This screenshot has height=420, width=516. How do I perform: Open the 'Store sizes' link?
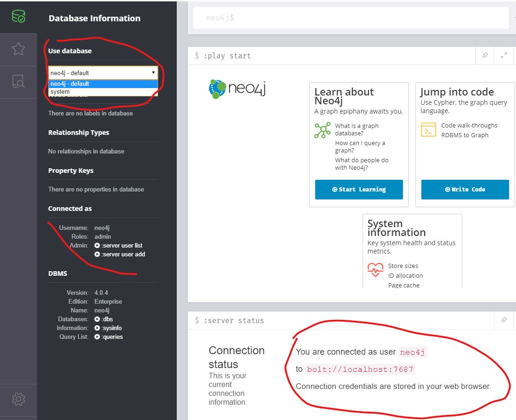tap(403, 266)
